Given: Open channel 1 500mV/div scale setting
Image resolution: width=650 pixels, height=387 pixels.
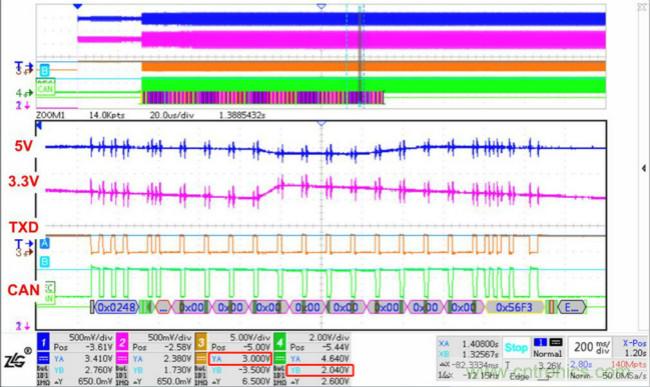Looking at the screenshot, I should coord(90,337).
